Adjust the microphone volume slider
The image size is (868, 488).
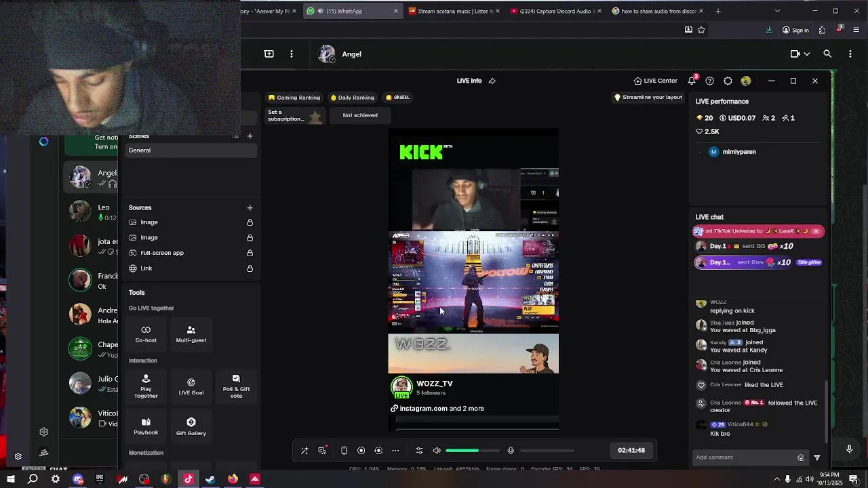tap(547, 451)
